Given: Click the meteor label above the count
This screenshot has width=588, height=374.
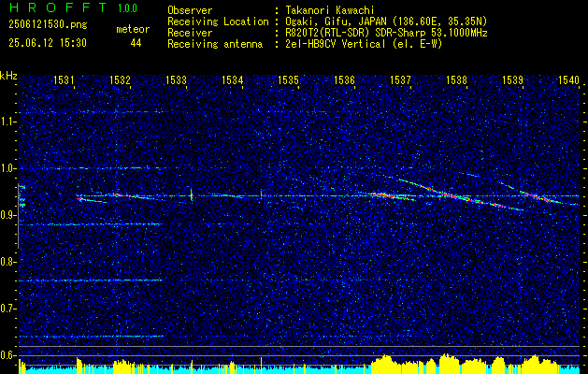Looking at the screenshot, I should pos(133,29).
